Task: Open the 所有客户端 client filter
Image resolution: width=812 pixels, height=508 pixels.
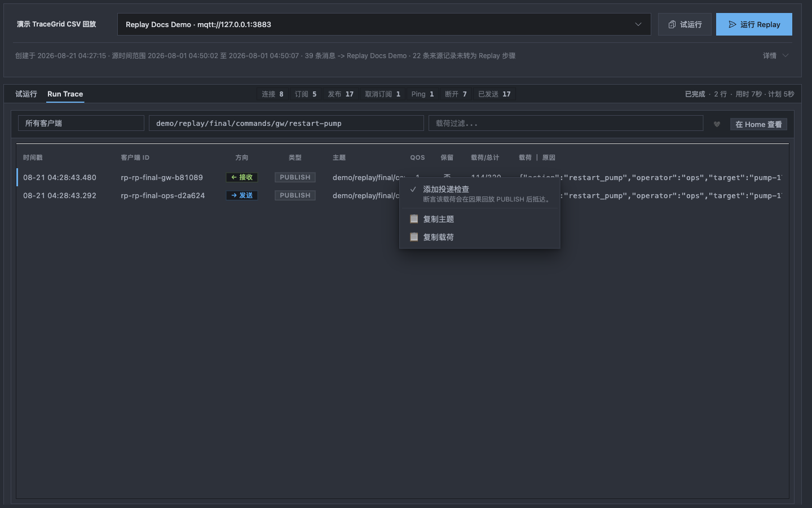Action: (x=81, y=123)
